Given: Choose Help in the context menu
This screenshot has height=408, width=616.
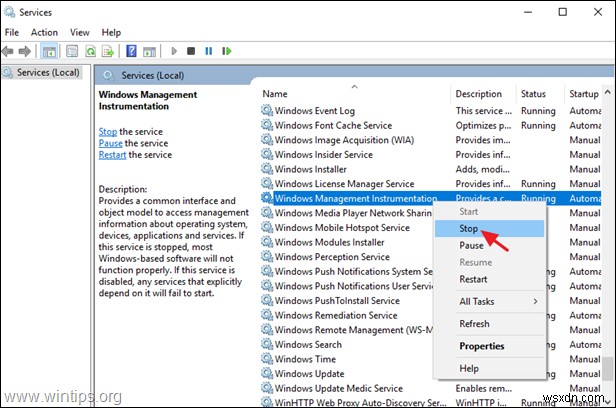Looking at the screenshot, I should tap(490, 368).
